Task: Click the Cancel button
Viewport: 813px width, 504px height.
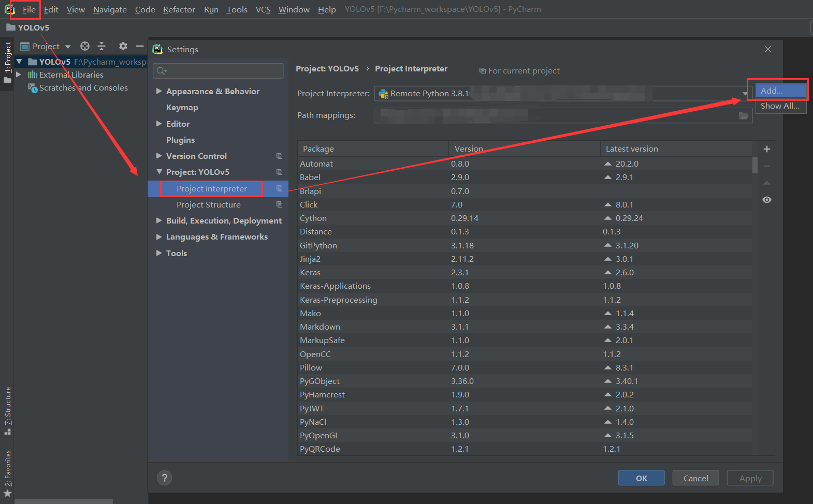Action: point(695,478)
